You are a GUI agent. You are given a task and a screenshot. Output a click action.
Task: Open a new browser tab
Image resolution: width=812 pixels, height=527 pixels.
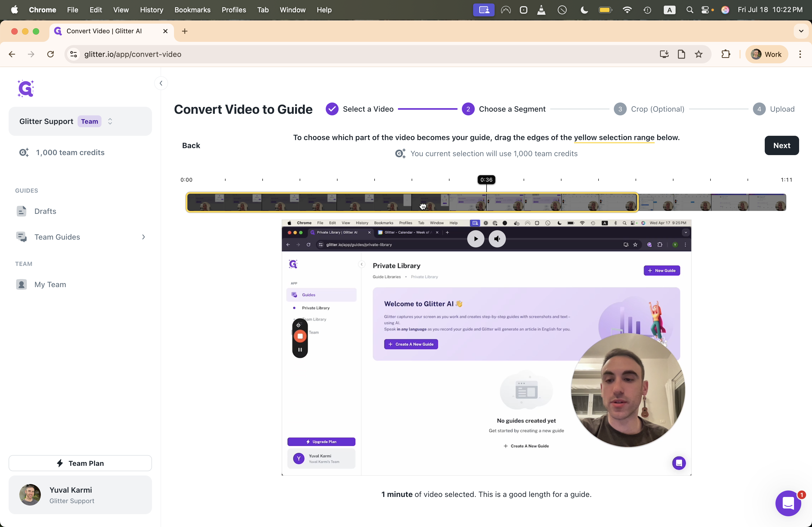point(184,31)
